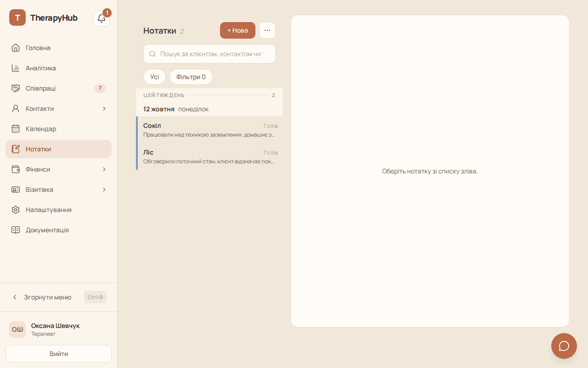Click the Налаштування label in the sidebar
The image size is (588, 368).
point(49,210)
